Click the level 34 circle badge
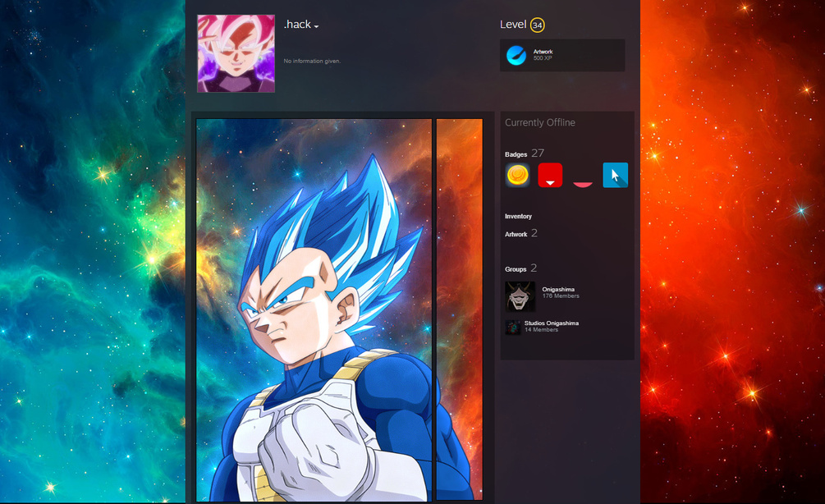Image resolution: width=825 pixels, height=504 pixels. point(537,25)
